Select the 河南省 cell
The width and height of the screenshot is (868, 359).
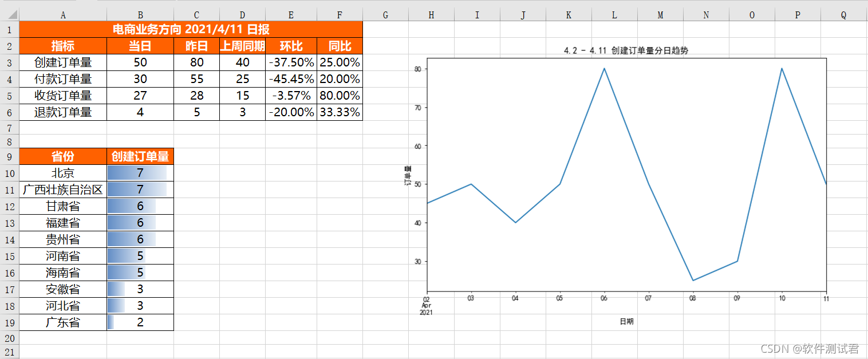click(x=63, y=256)
